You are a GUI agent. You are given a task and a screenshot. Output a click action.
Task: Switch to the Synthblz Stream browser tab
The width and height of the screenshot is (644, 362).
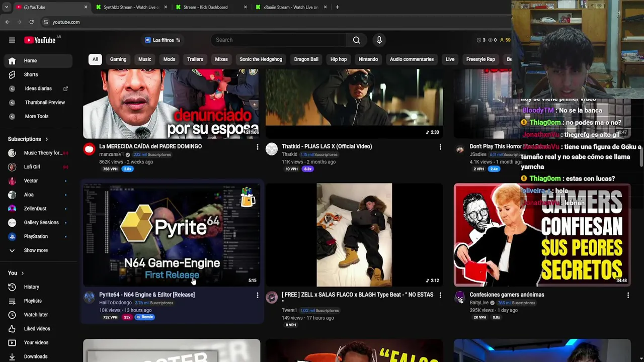pos(131,7)
